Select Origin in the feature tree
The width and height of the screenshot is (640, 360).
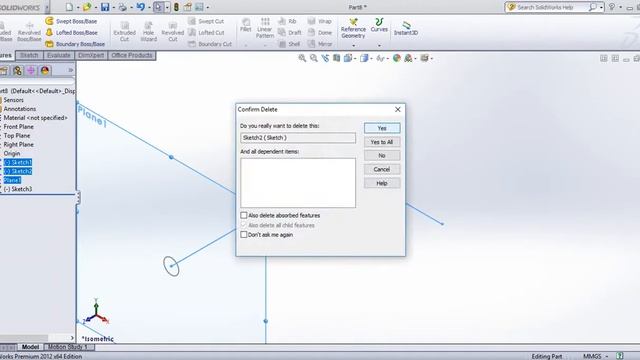tap(12, 153)
